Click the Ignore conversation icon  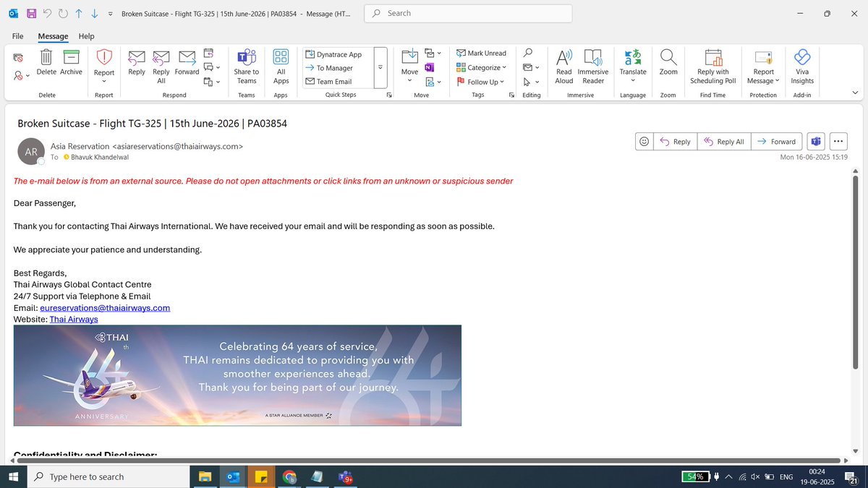click(x=18, y=56)
